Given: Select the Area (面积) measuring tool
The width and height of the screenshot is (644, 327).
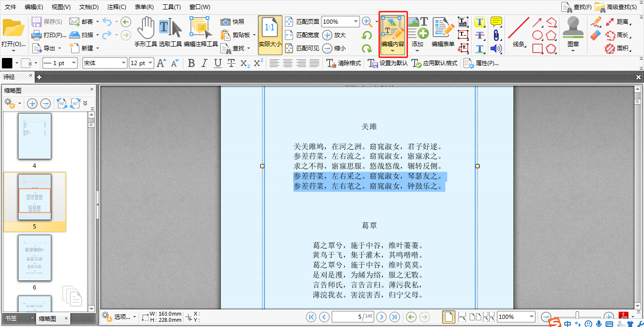Looking at the screenshot, I should [x=618, y=48].
